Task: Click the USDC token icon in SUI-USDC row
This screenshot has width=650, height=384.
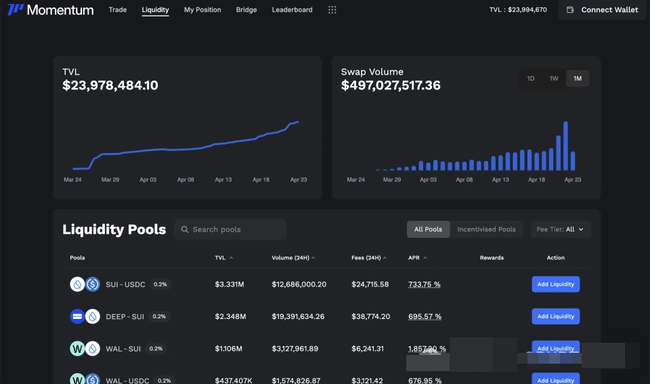Action: click(x=93, y=284)
